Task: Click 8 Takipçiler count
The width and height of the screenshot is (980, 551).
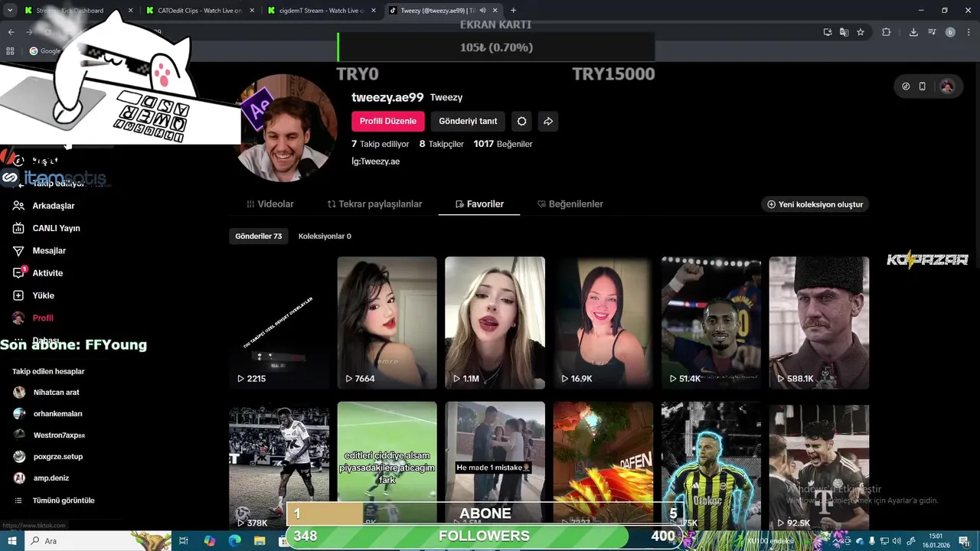Action: pos(442,144)
